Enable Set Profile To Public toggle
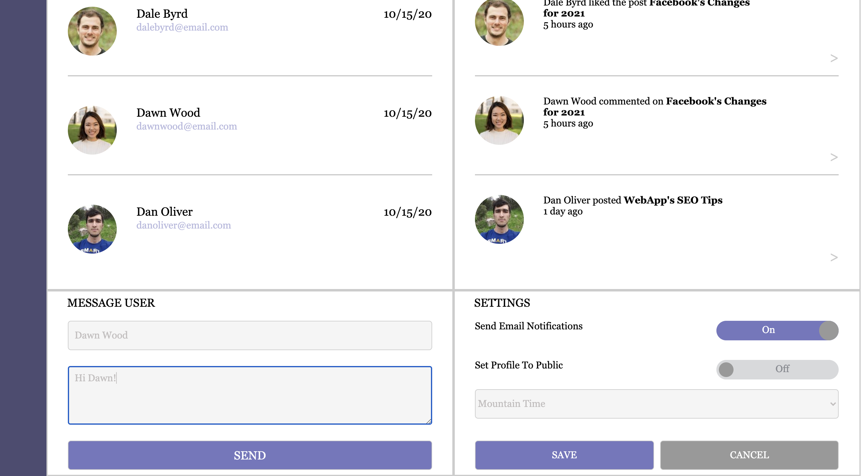This screenshot has height=476, width=868. click(777, 369)
